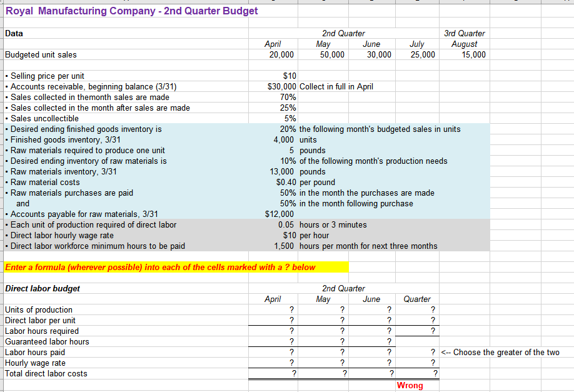Select the $10 direct labor hourly wage rate
574x392 pixels.
pos(290,235)
